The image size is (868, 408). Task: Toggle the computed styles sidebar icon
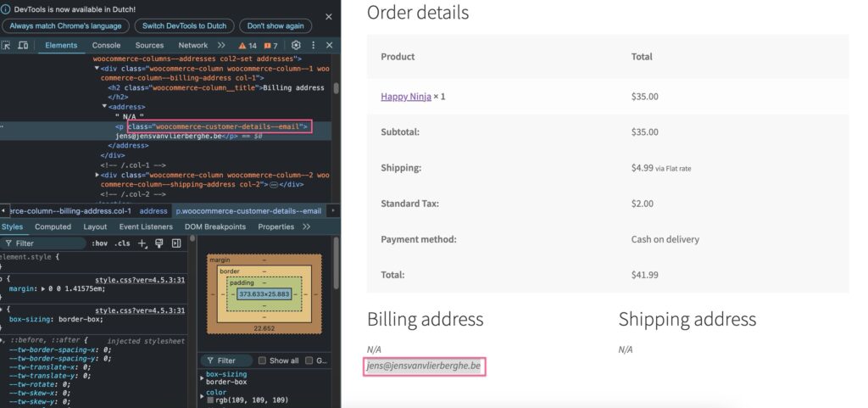176,243
